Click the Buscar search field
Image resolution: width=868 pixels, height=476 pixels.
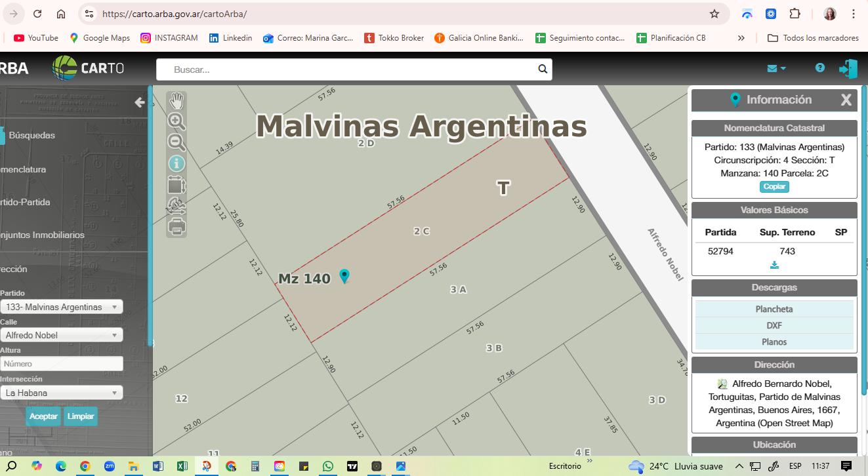pos(354,69)
